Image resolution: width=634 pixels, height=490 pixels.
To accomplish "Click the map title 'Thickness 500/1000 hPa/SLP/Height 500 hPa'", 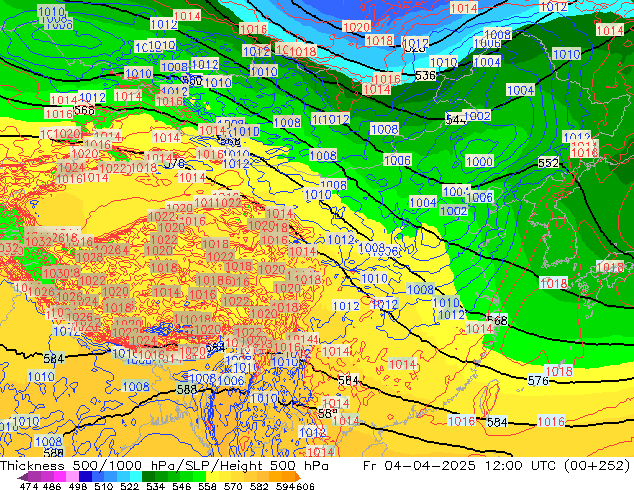I will point(164,465).
